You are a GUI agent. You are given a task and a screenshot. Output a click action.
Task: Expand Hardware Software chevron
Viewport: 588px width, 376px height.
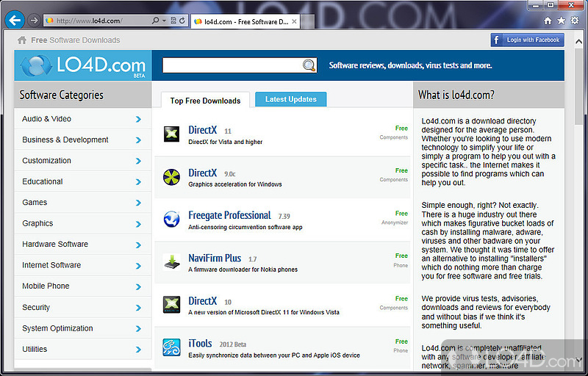coord(138,245)
